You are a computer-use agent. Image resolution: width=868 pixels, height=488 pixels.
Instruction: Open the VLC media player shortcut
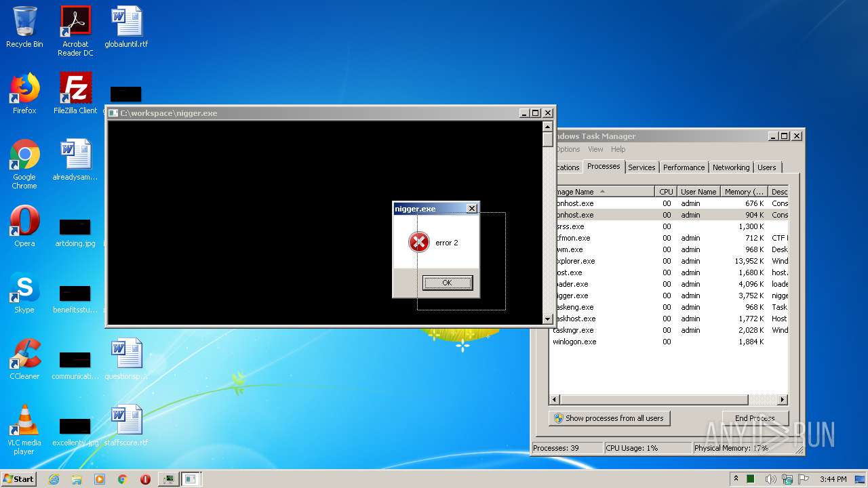click(24, 430)
